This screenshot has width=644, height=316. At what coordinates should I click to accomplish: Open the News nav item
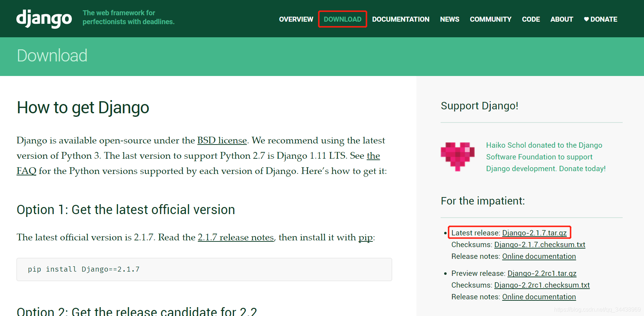449,19
